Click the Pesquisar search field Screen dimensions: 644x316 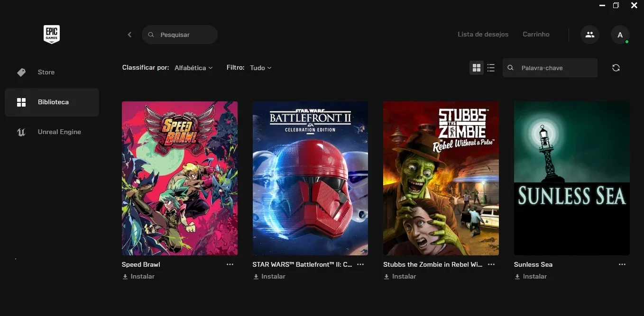point(179,35)
